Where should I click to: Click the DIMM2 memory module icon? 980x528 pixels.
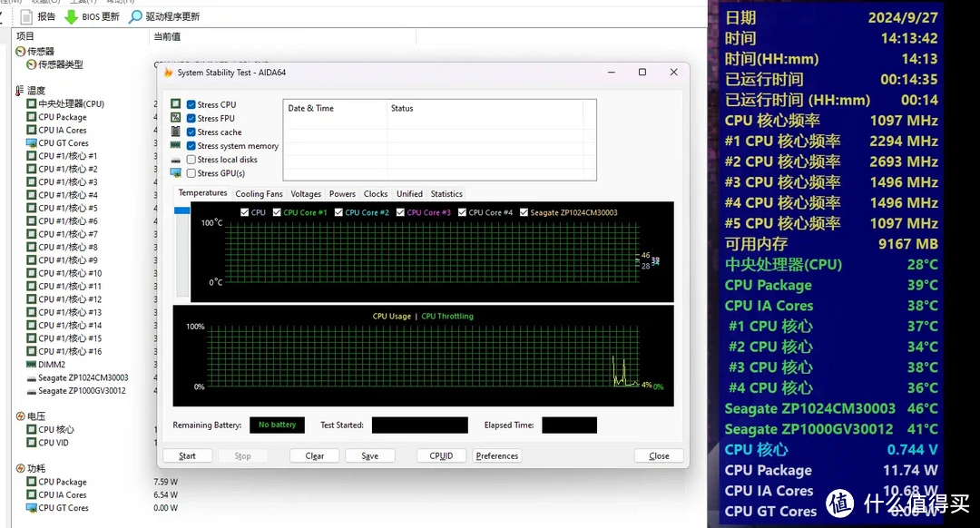coord(31,365)
